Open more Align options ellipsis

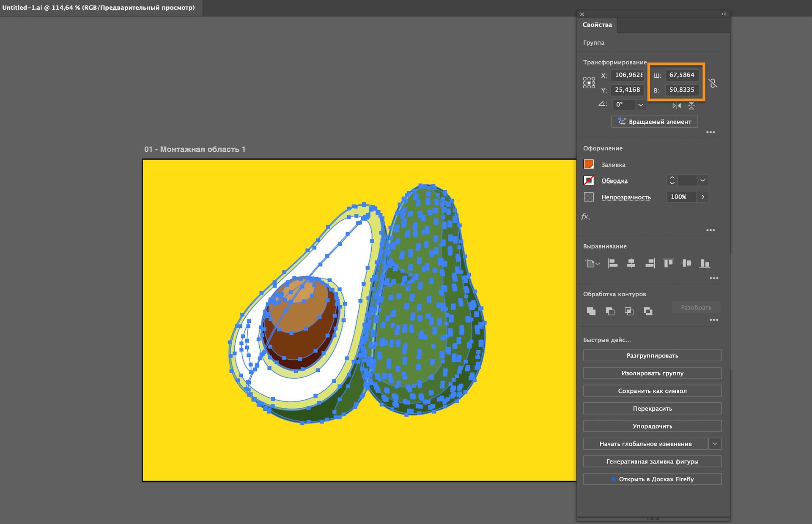(714, 278)
